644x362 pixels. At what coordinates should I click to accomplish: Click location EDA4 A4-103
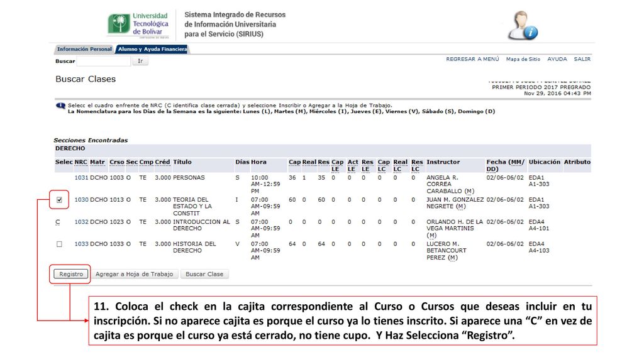[538, 248]
